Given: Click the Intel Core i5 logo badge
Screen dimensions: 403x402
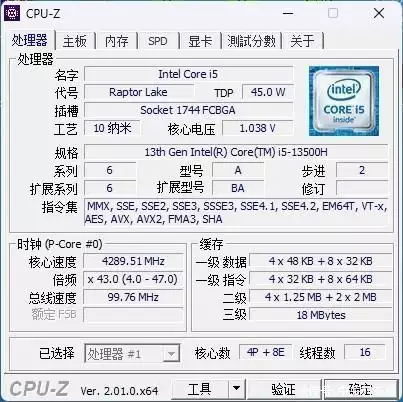Looking at the screenshot, I should tap(344, 101).
